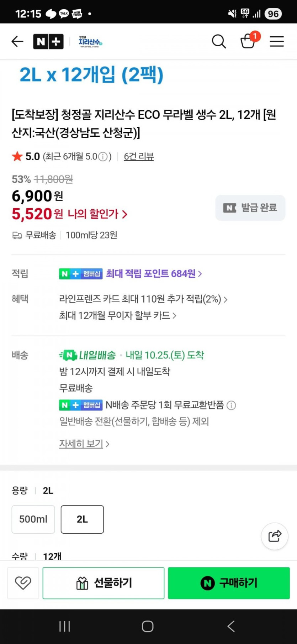The height and width of the screenshot is (644, 297).
Task: Open the 지리산수 brand store logo
Action: tap(90, 42)
